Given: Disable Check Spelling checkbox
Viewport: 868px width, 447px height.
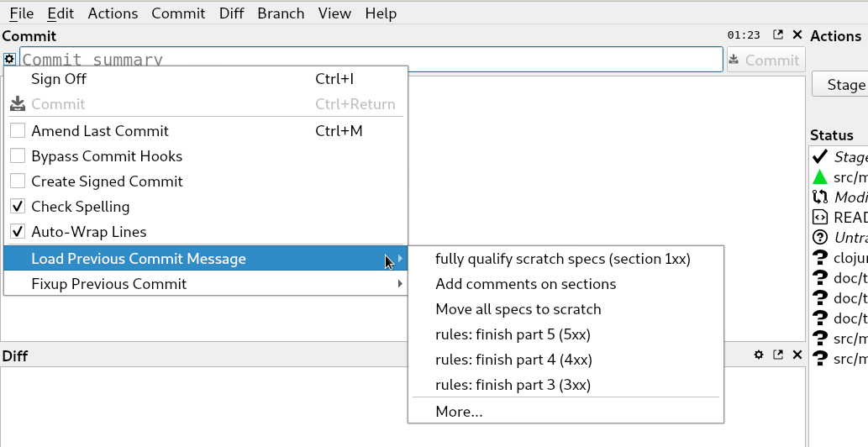Looking at the screenshot, I should click(x=18, y=207).
